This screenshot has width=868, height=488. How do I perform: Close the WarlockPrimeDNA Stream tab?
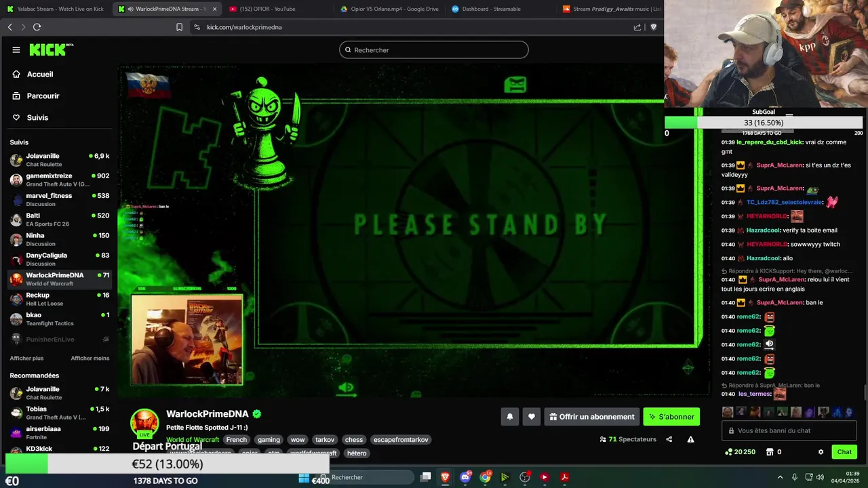point(214,9)
